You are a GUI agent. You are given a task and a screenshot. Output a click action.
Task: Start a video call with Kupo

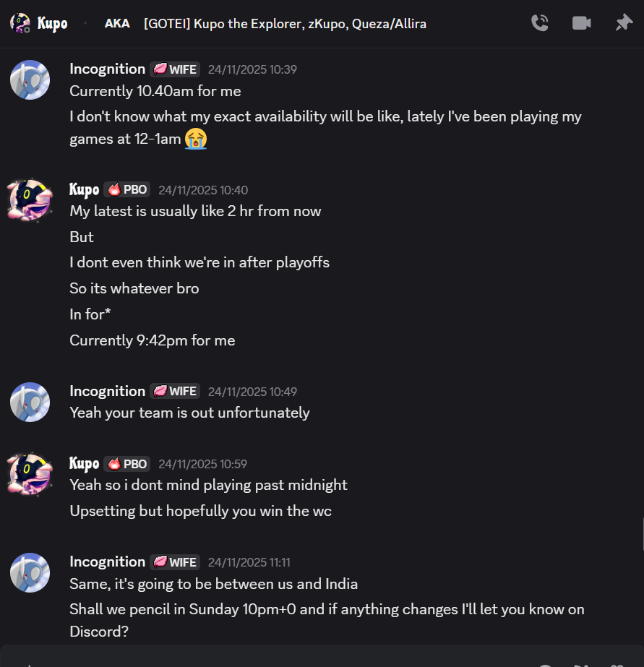[x=581, y=23]
